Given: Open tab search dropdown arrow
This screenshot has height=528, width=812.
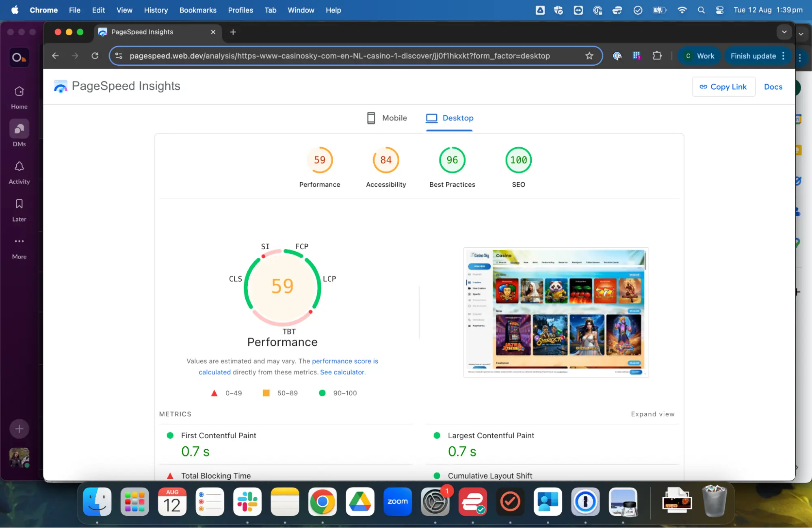Looking at the screenshot, I should pyautogui.click(x=784, y=32).
